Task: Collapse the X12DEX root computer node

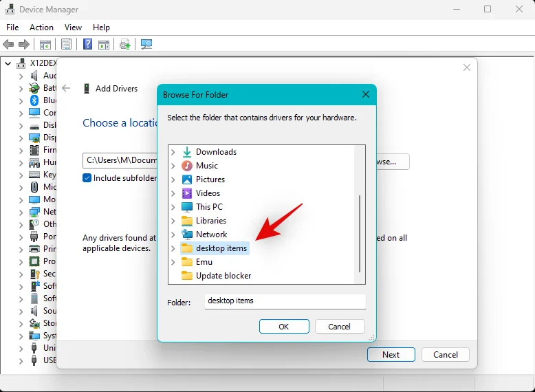Action: click(8, 63)
